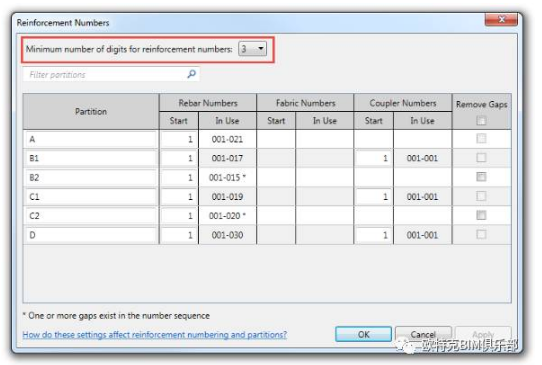Click coupler In Use 001-001 in row D
542x365 pixels.
point(422,235)
